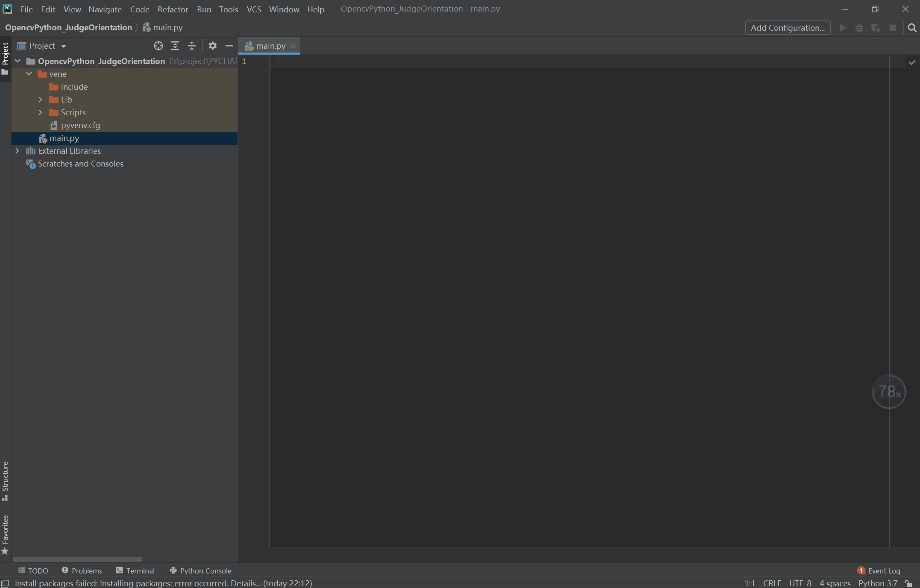Open the Python Console tool window
The height and width of the screenshot is (588, 920).
(200, 570)
